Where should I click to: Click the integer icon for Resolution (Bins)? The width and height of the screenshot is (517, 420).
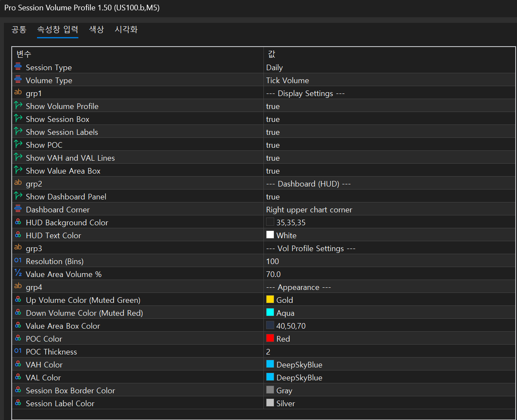pos(18,261)
